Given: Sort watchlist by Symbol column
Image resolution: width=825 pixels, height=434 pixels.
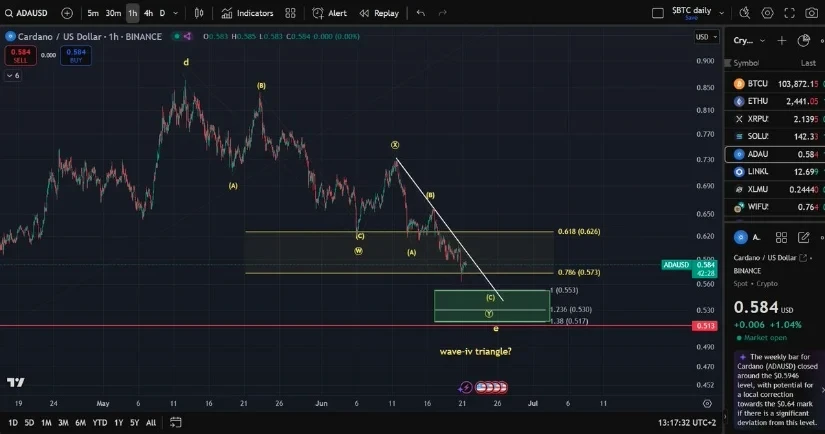Looking at the screenshot, I should click(746, 63).
